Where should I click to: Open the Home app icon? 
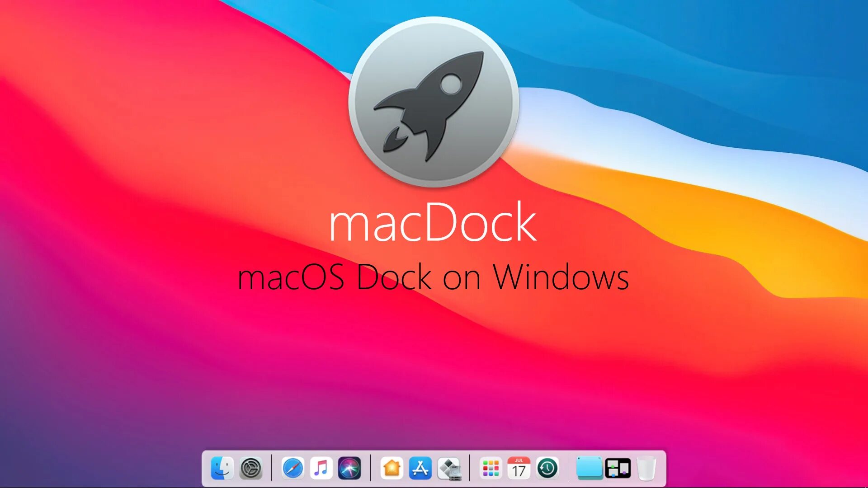(392, 468)
